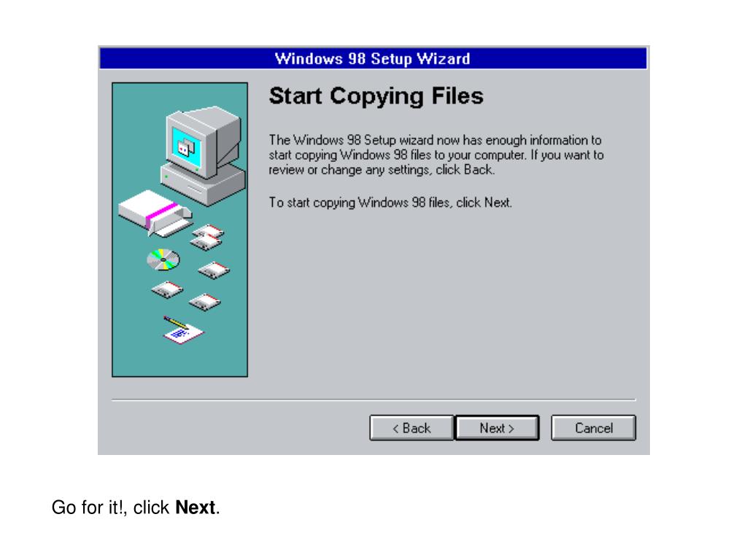Click the rainbow CD disc illustration
Image resolution: width=747 pixels, height=560 pixels.
(163, 260)
